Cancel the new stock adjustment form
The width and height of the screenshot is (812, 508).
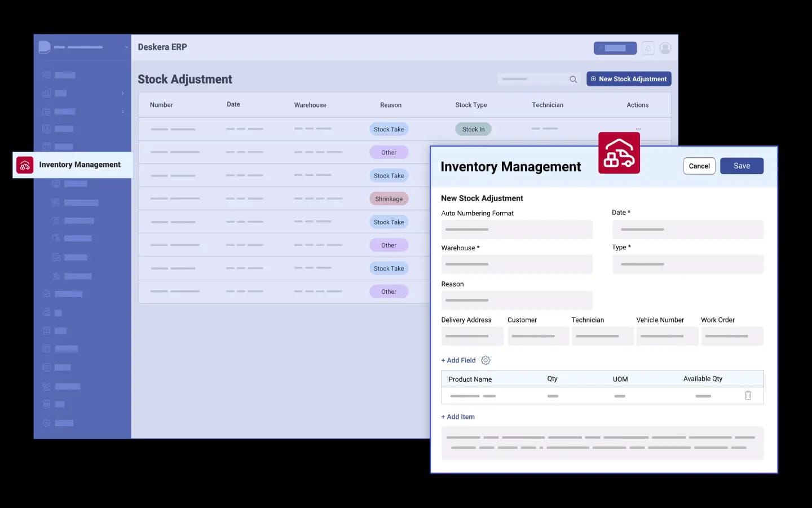[x=699, y=166]
